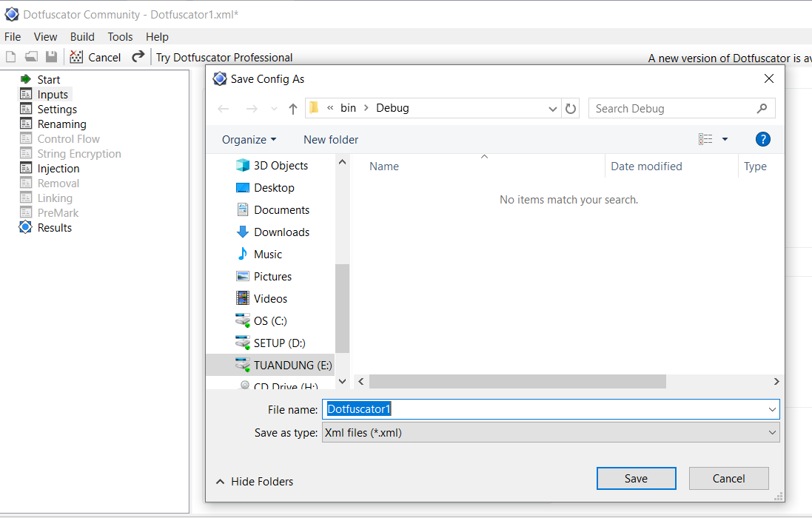Open the Tools menu

(x=120, y=37)
